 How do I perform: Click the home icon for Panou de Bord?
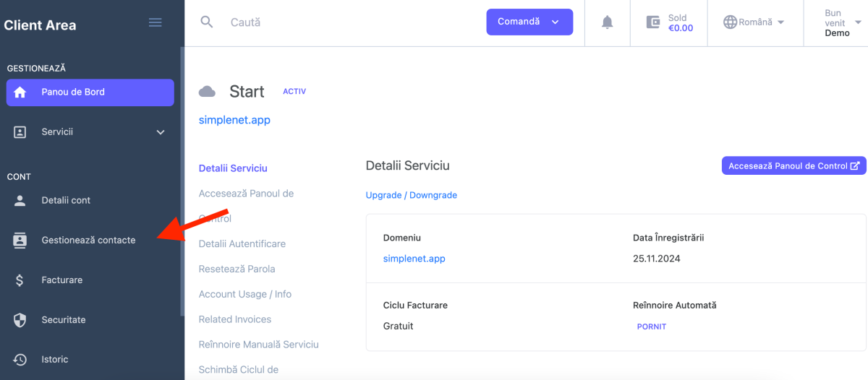click(x=20, y=92)
